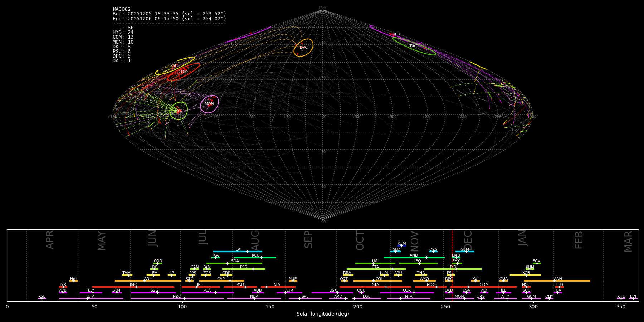This screenshot has width=644, height=322.
Task: Click the MA0002 station title text
Action: [122, 9]
